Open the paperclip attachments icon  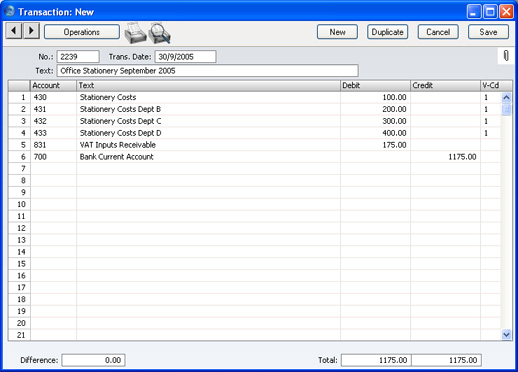pos(506,56)
